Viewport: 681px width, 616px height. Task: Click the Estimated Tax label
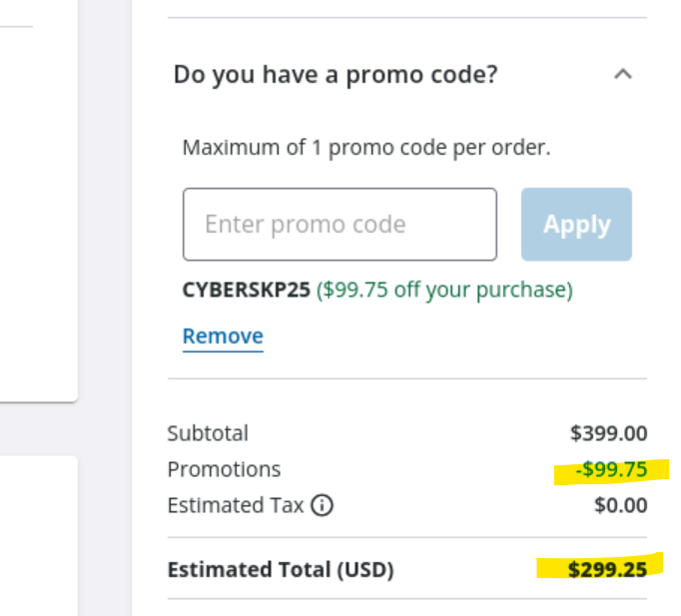(x=235, y=505)
